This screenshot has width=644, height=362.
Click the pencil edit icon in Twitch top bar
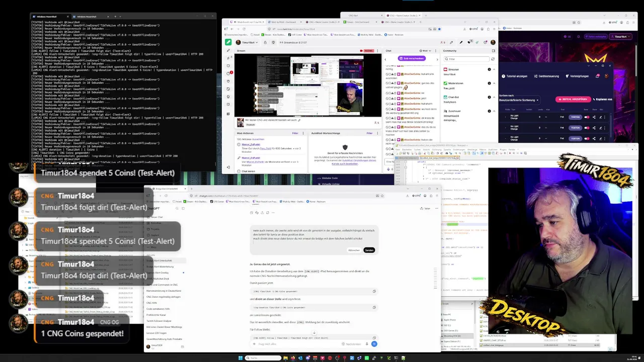(x=451, y=42)
